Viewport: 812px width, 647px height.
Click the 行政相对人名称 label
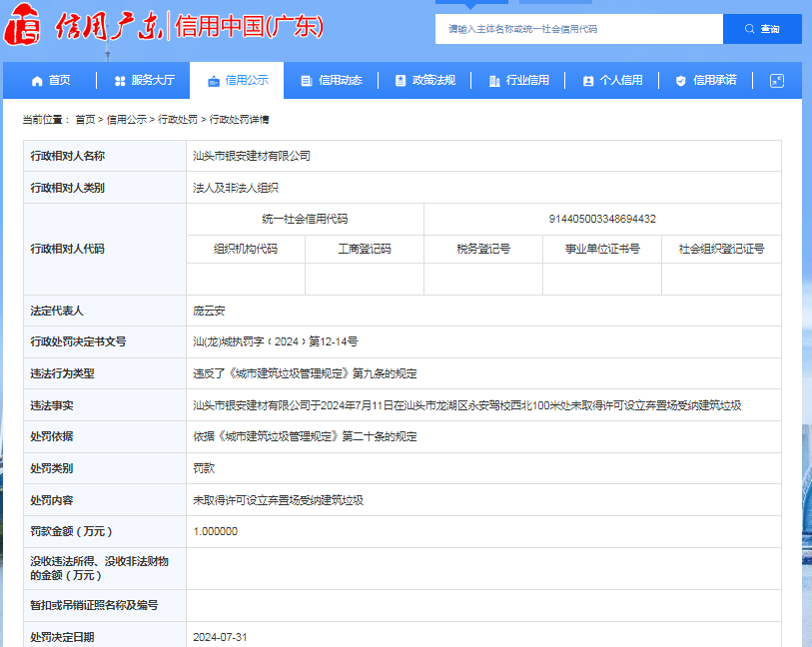67,156
